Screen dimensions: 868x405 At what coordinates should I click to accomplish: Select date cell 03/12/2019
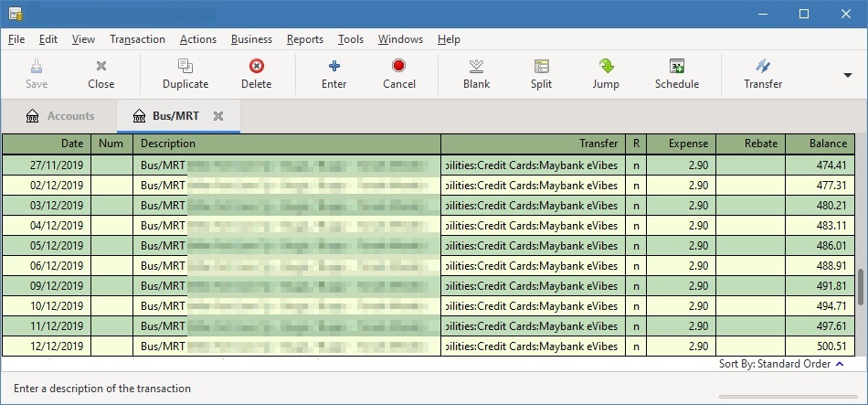pos(47,206)
